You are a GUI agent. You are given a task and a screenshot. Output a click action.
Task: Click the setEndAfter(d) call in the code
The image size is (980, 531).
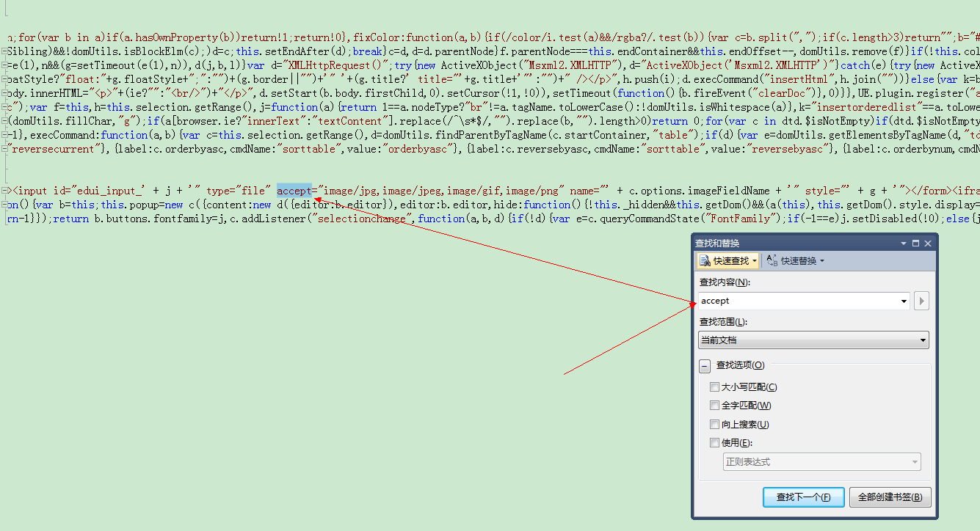[306, 51]
